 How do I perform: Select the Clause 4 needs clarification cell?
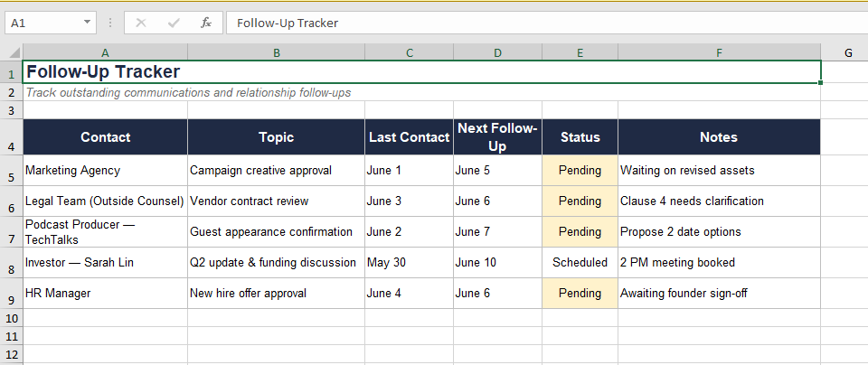point(719,201)
